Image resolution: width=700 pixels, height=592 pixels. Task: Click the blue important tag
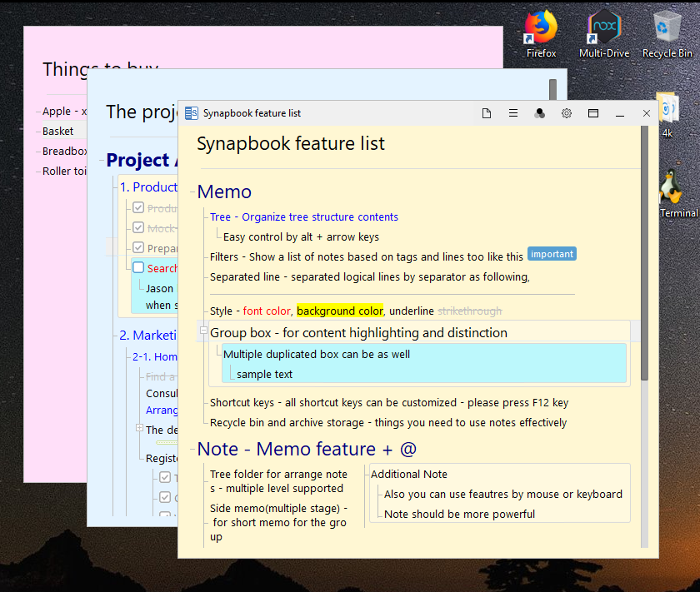pos(552,254)
